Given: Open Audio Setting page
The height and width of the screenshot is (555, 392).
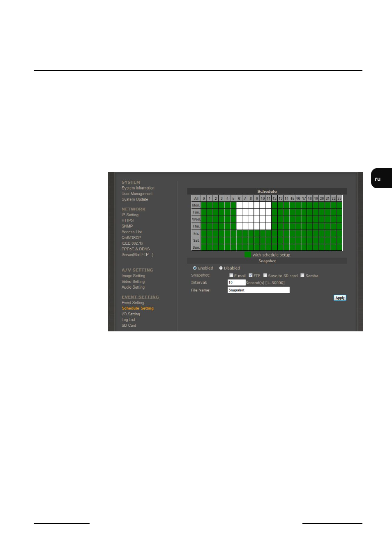Looking at the screenshot, I should tap(133, 287).
